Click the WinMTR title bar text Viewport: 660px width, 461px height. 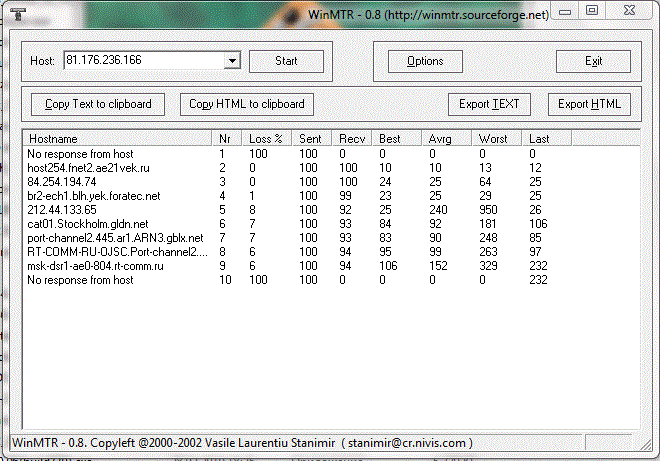click(x=428, y=15)
